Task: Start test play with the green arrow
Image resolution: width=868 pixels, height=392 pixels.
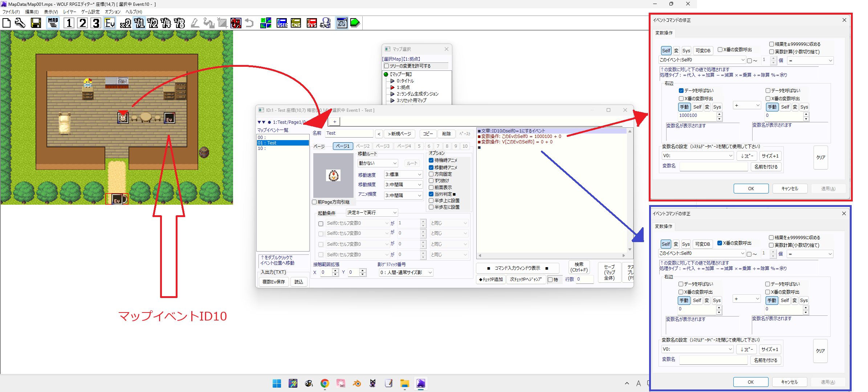Action: pyautogui.click(x=355, y=23)
